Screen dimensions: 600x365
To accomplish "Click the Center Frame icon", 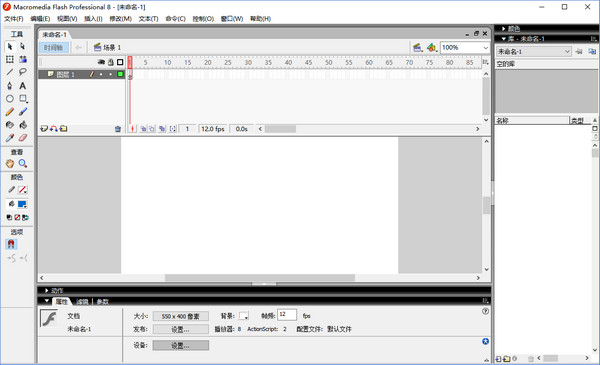I will click(132, 129).
